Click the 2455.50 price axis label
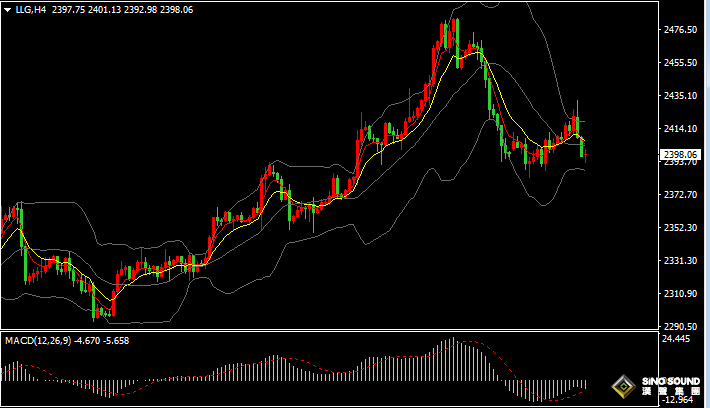This screenshot has width=710, height=408. (x=680, y=63)
